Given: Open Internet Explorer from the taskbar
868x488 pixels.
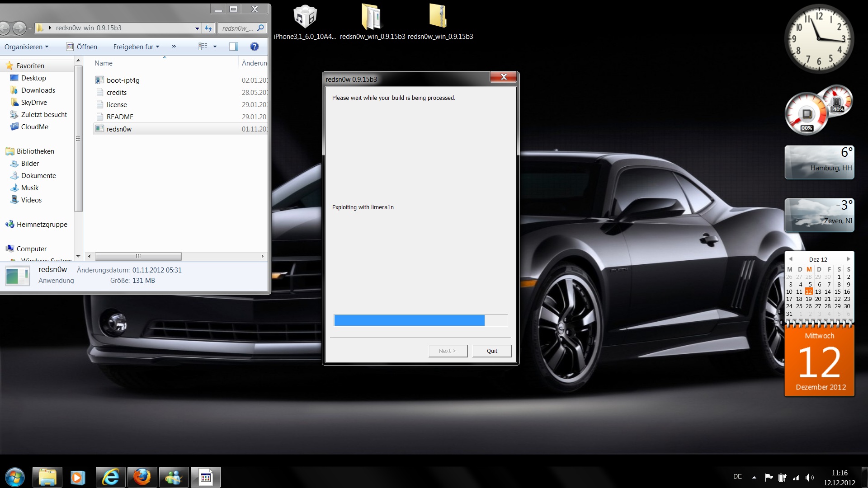Looking at the screenshot, I should pyautogui.click(x=110, y=477).
